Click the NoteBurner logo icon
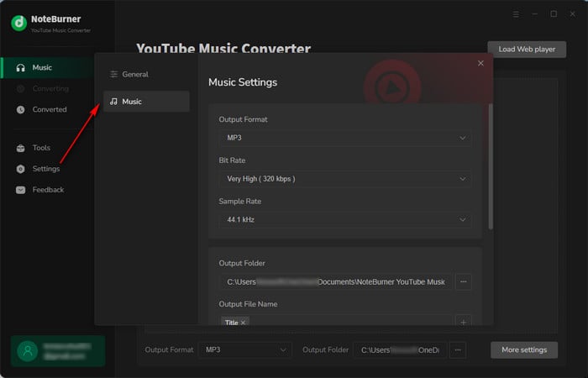The width and height of the screenshot is (588, 378). (x=18, y=23)
